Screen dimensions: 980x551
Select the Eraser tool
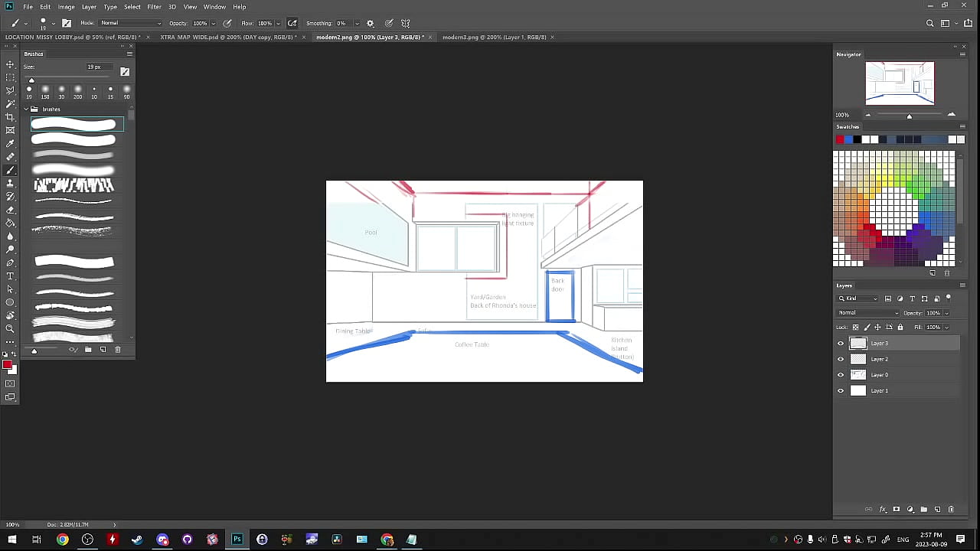tap(10, 210)
